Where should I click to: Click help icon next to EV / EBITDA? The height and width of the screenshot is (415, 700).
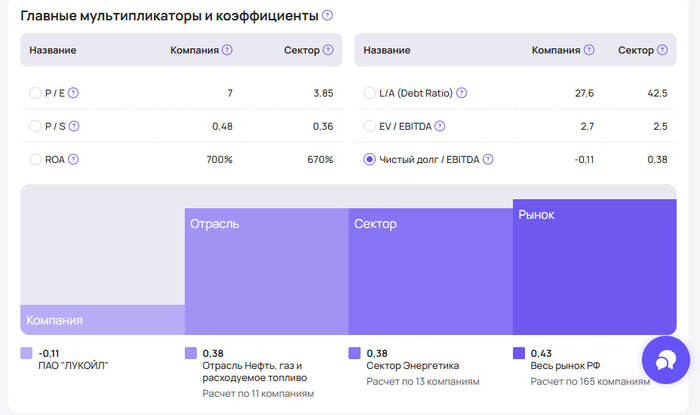[x=440, y=126]
